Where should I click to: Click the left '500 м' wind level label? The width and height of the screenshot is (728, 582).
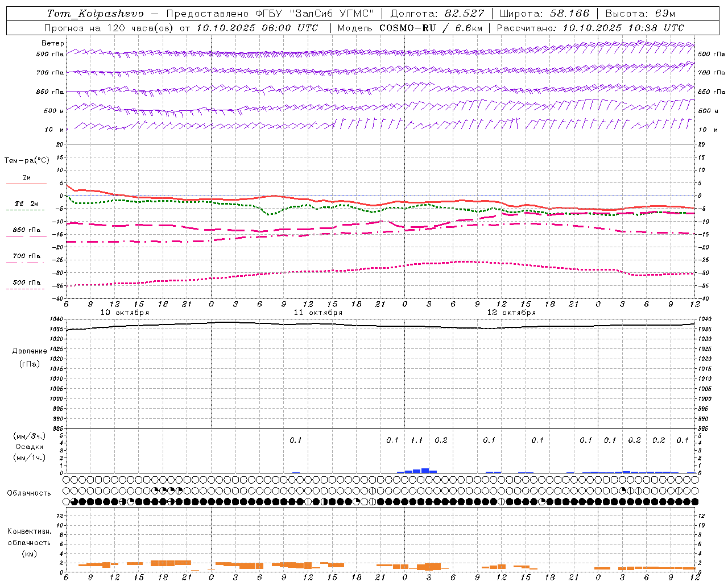54,111
